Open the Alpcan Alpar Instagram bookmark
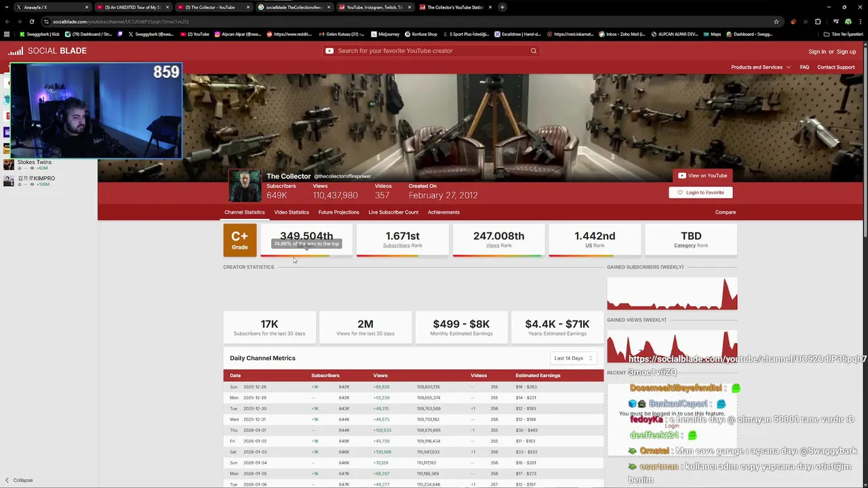Image resolution: width=868 pixels, height=488 pixels. coord(238,34)
